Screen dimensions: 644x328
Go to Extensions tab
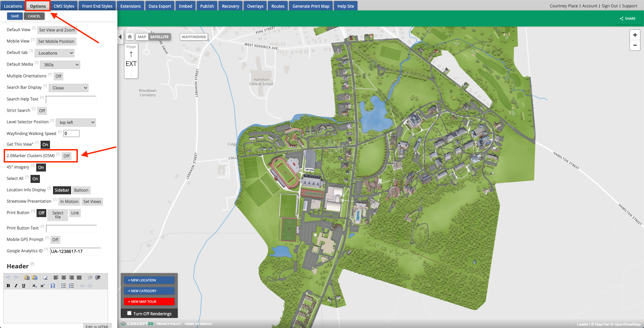tap(130, 6)
